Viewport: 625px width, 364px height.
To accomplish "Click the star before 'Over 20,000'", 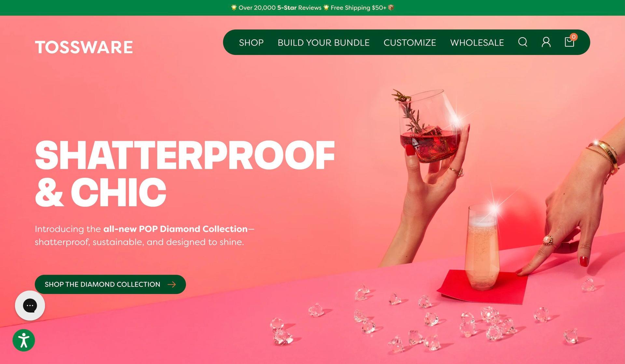I will (234, 7).
